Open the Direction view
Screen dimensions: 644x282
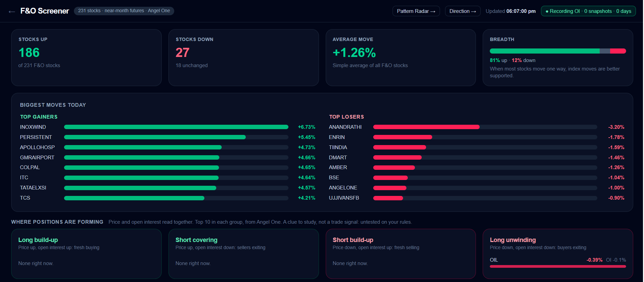tap(462, 11)
